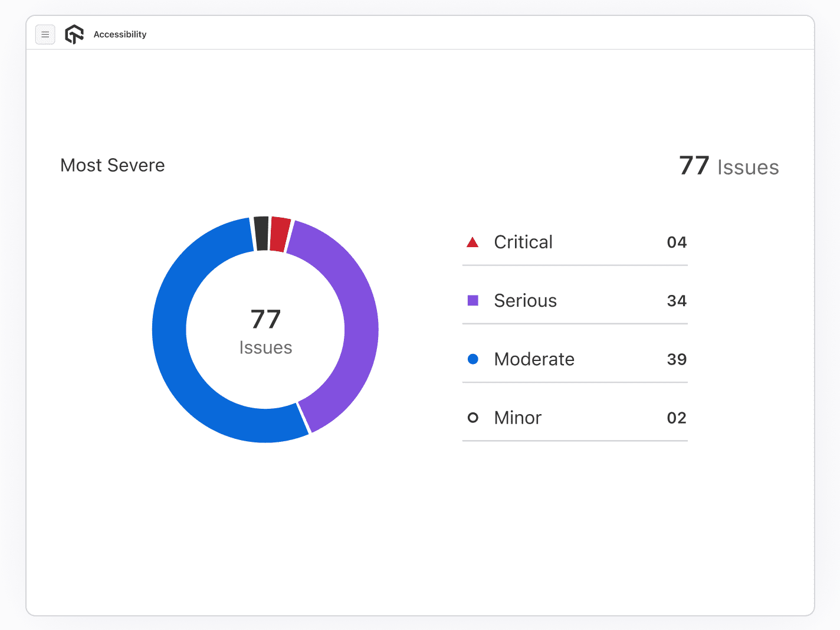Click the hexagonal app logo
The height and width of the screenshot is (630, 840).
pyautogui.click(x=74, y=34)
